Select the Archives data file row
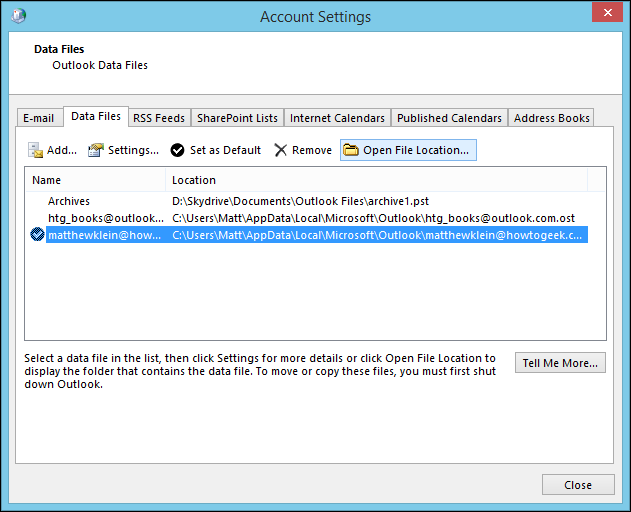631x512 pixels. point(69,201)
